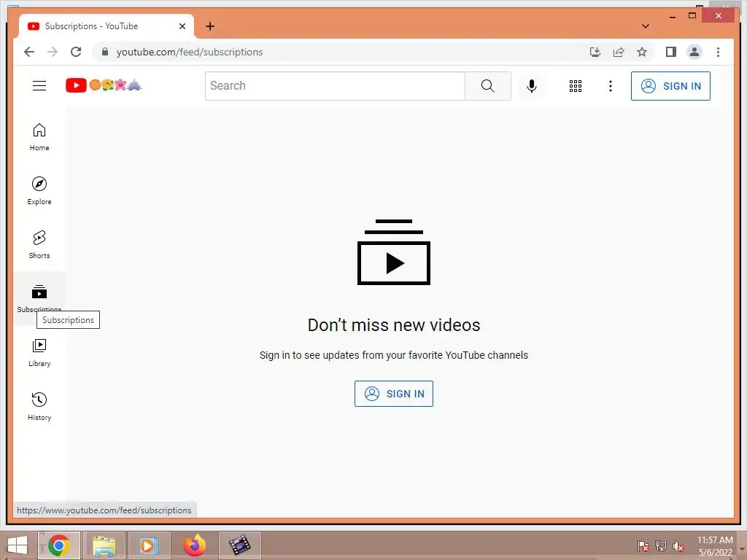The width and height of the screenshot is (747, 560).
Task: Open the Windows Start button
Action: (x=18, y=545)
